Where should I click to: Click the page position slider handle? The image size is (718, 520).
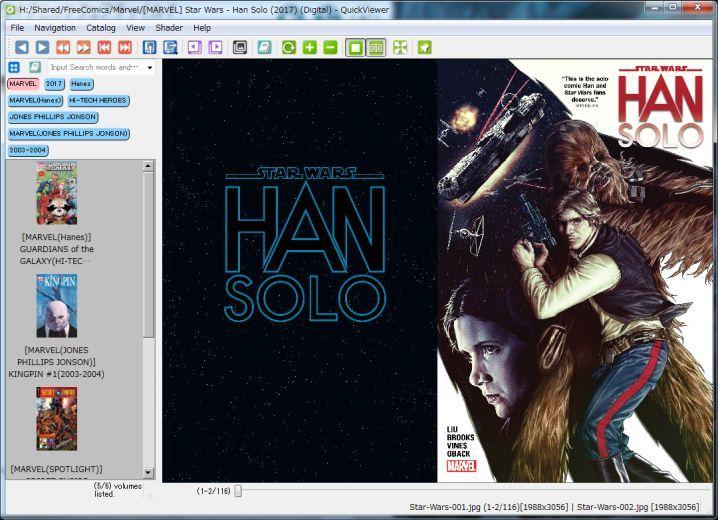pyautogui.click(x=238, y=491)
